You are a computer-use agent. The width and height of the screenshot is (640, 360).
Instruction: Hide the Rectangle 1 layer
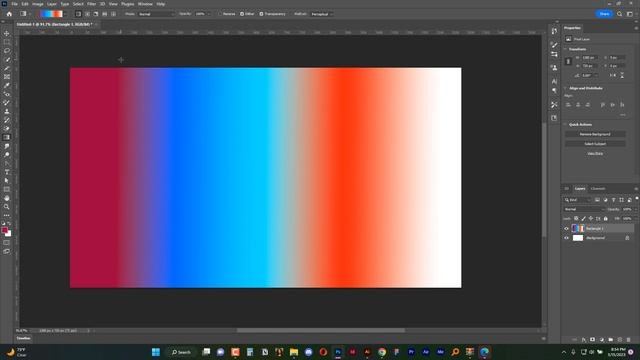tap(567, 229)
